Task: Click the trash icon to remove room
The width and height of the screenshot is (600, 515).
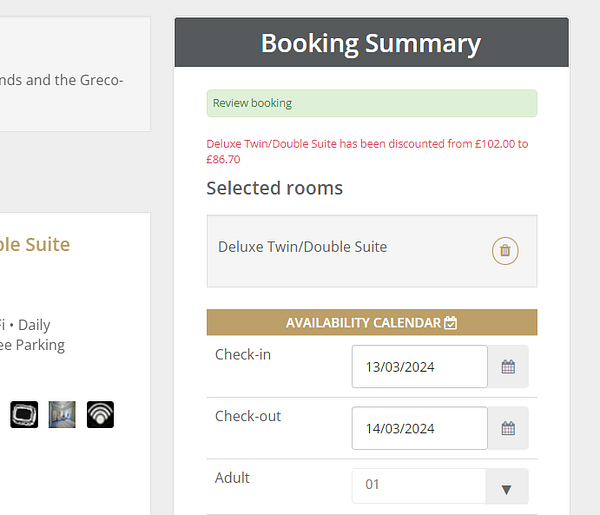Action: click(505, 251)
